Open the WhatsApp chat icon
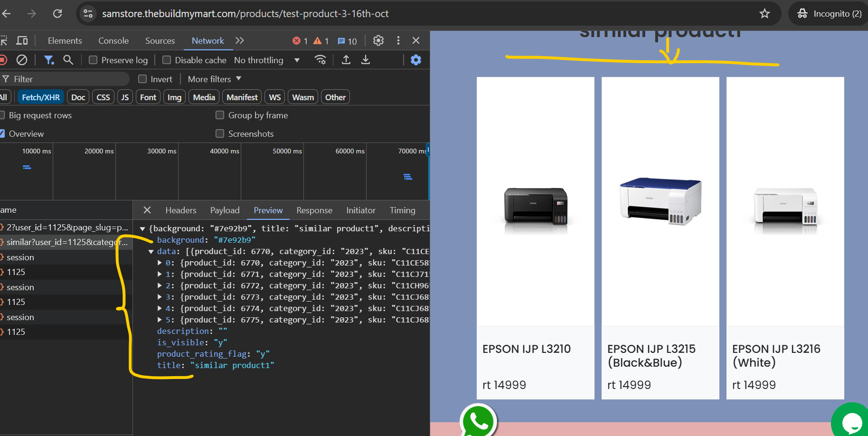 pos(478,421)
